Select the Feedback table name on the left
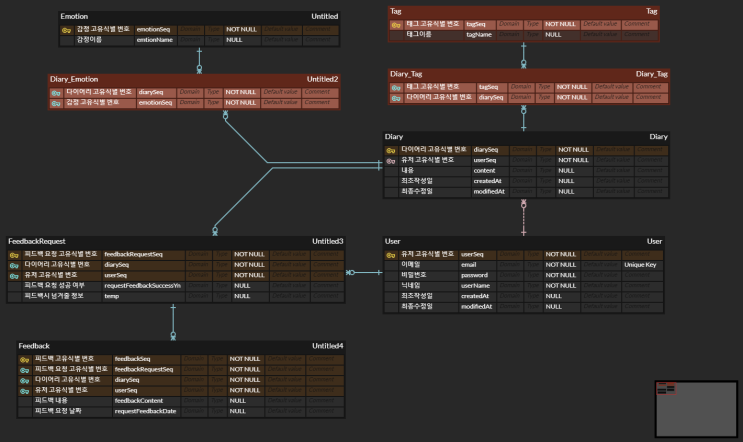The height and width of the screenshot is (442, 743). [34, 346]
